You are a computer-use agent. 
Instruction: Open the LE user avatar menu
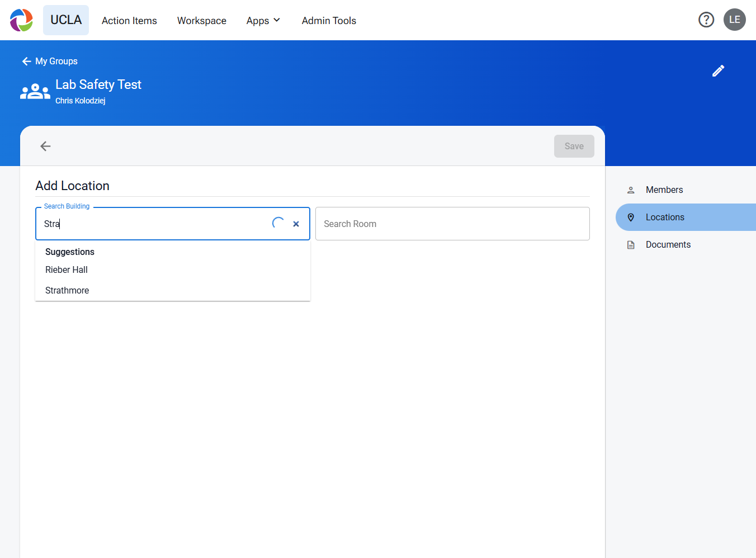pos(735,20)
